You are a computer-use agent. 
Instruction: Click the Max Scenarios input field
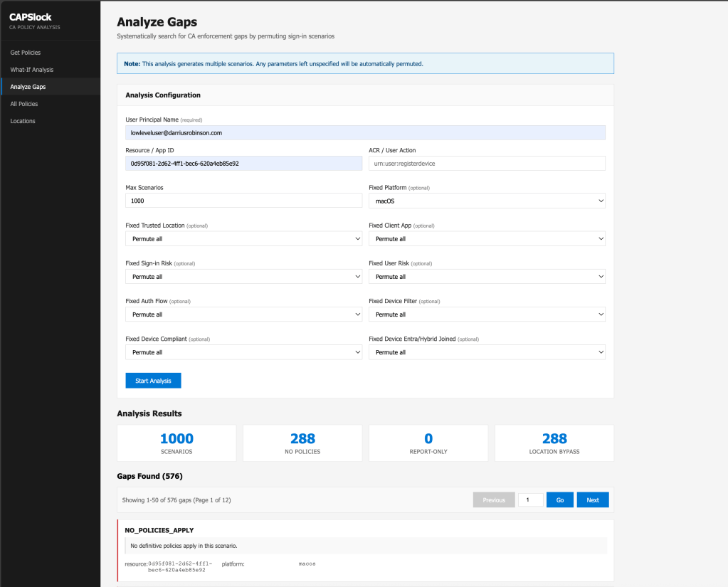[x=243, y=201]
